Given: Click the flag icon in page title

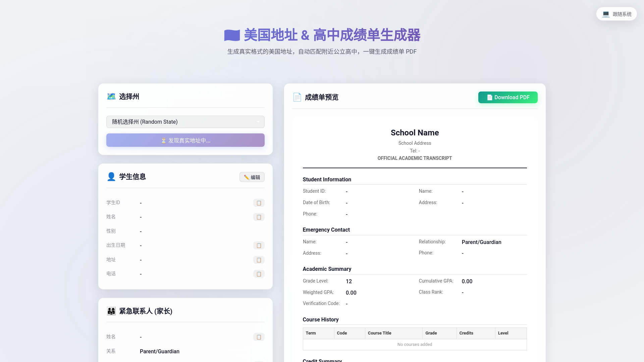Looking at the screenshot, I should tap(232, 35).
